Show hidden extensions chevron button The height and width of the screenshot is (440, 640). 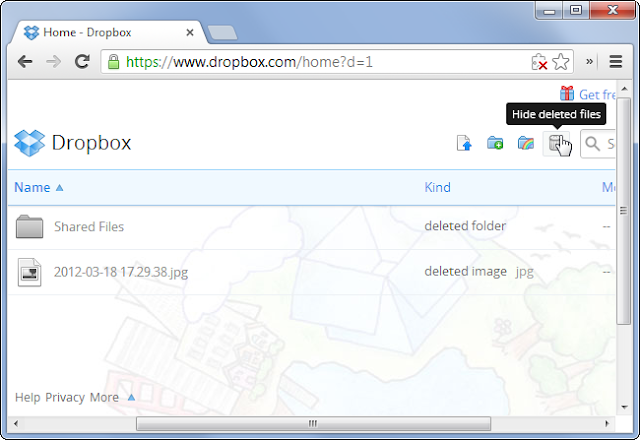click(589, 62)
